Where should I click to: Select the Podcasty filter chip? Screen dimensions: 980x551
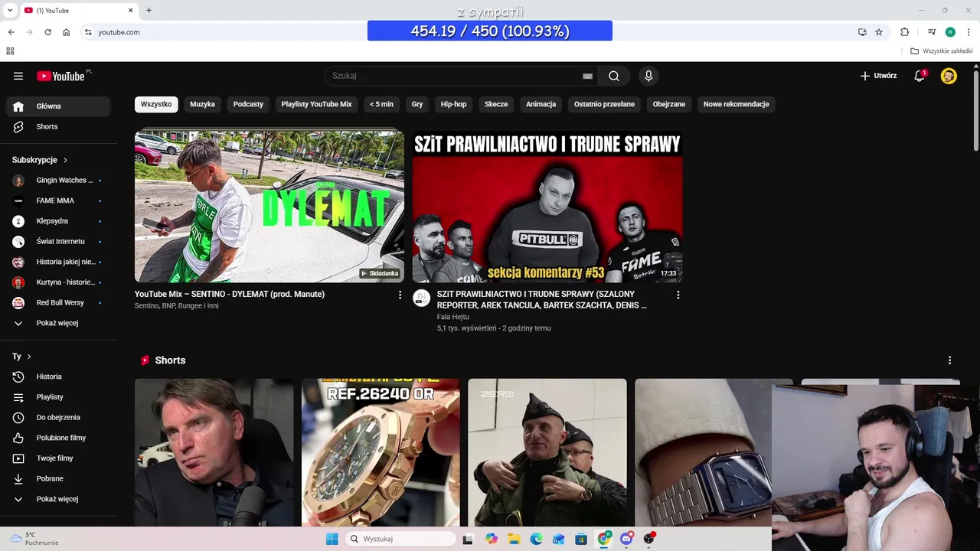pos(248,104)
